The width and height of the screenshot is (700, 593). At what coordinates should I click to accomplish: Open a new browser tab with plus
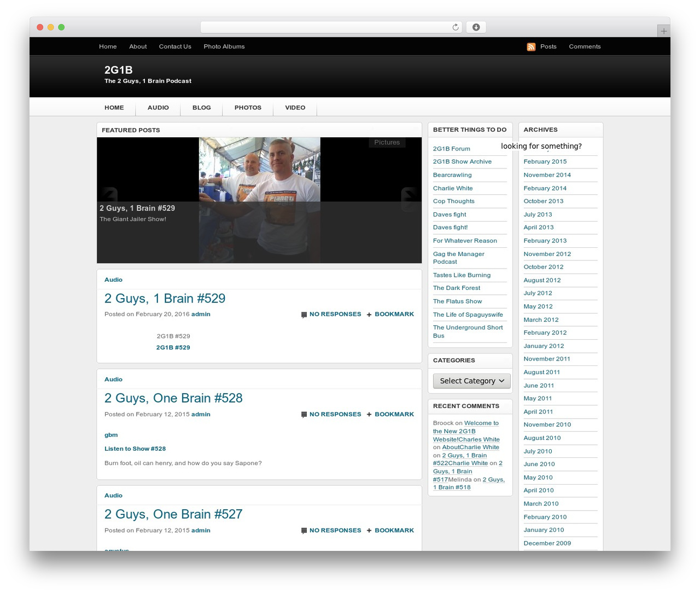tap(663, 31)
